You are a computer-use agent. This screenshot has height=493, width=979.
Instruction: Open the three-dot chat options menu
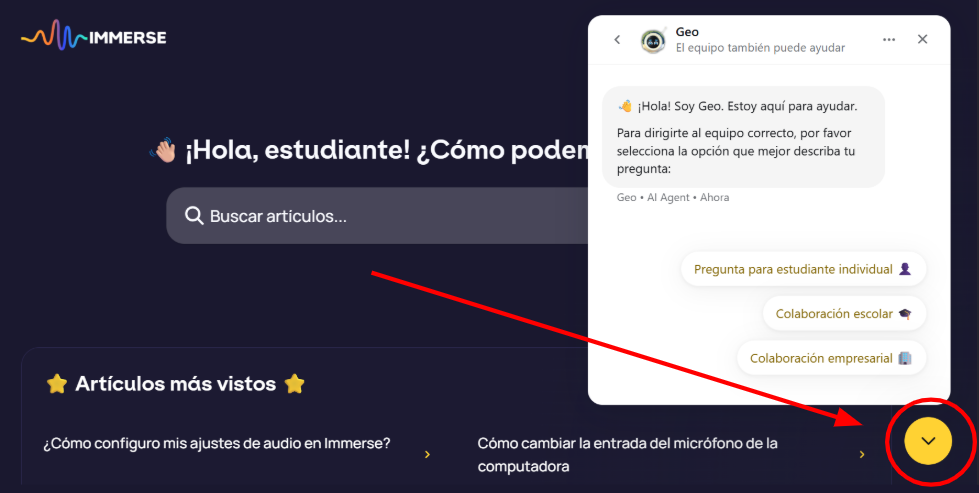click(x=889, y=39)
